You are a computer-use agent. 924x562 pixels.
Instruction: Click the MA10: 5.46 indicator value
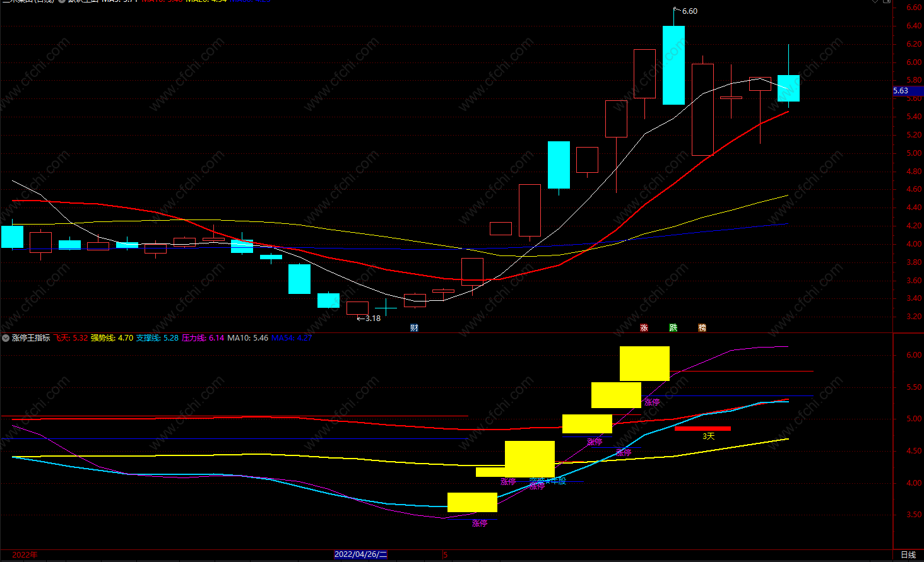(247, 338)
